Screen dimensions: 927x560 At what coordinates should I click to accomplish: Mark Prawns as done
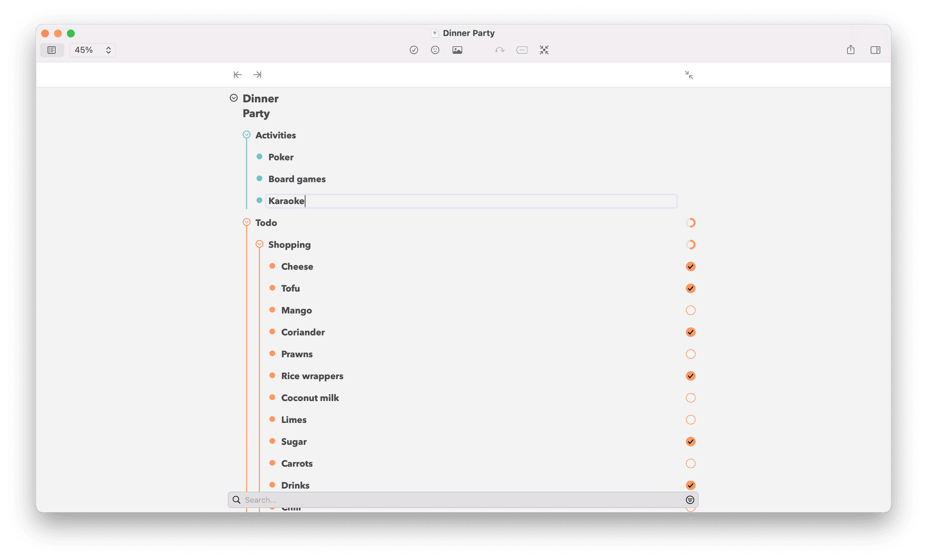pyautogui.click(x=691, y=354)
